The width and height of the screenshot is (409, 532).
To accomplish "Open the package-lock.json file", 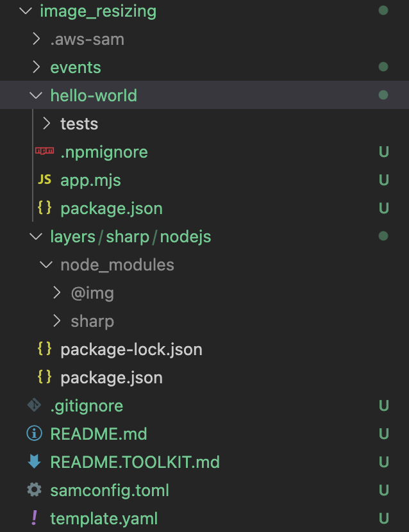I will point(131,349).
